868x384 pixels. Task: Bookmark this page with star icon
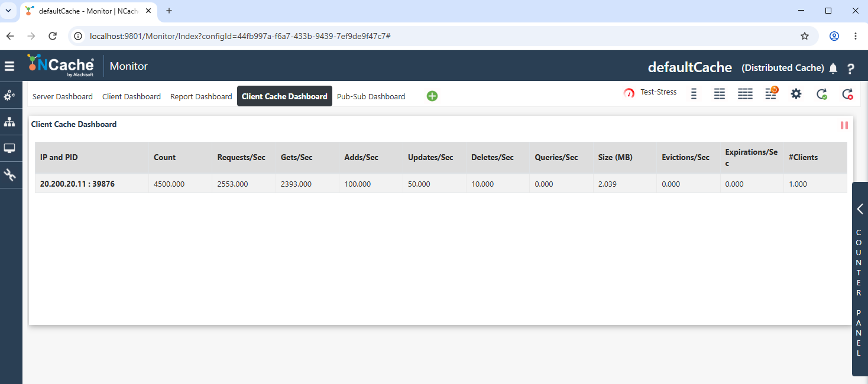point(805,36)
